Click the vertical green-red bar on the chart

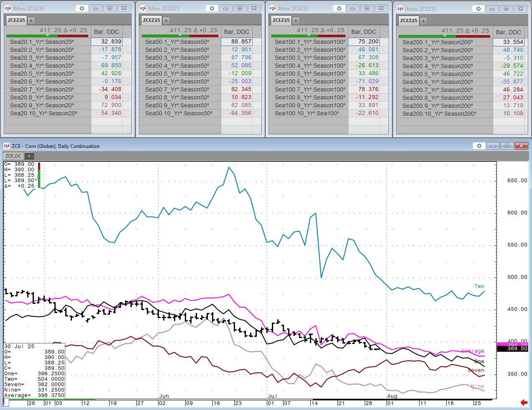pyautogui.click(x=39, y=175)
